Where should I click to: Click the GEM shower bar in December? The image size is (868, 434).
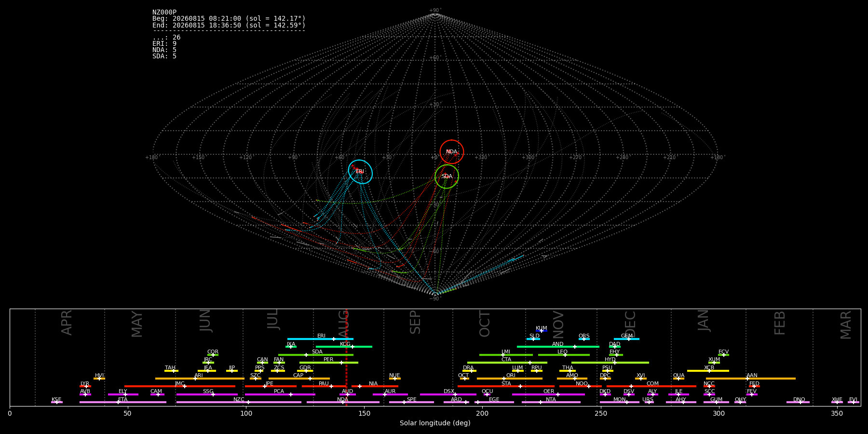click(626, 339)
